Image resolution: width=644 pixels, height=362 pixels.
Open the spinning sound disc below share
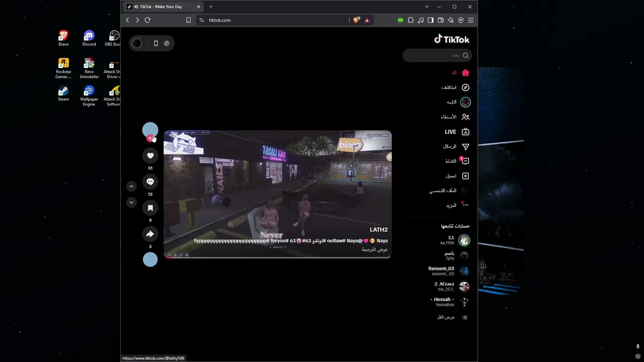tap(150, 259)
